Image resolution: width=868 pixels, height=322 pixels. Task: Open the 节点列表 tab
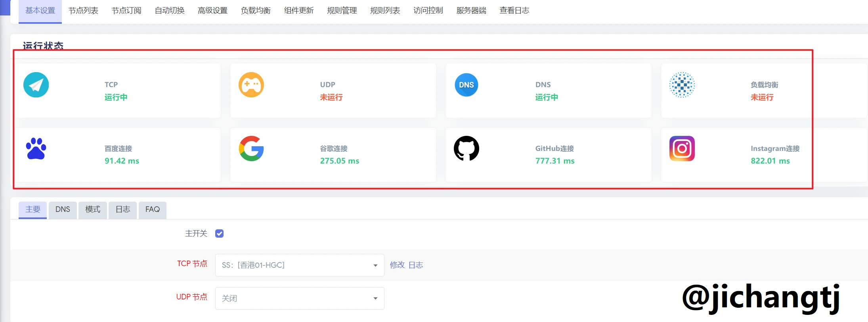[x=83, y=11]
